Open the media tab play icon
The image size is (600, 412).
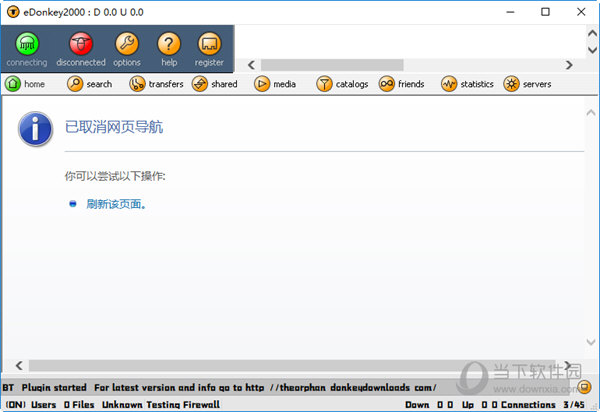coord(262,84)
